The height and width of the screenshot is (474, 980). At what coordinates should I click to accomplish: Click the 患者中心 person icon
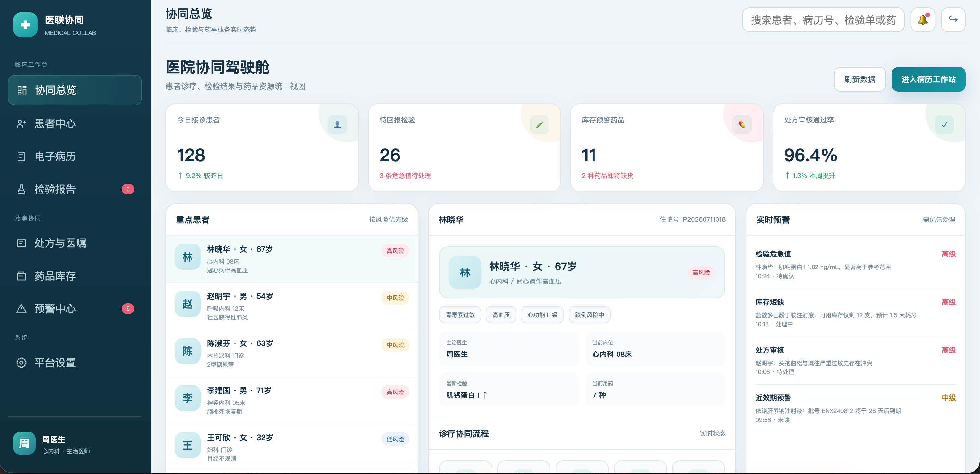[x=21, y=124]
